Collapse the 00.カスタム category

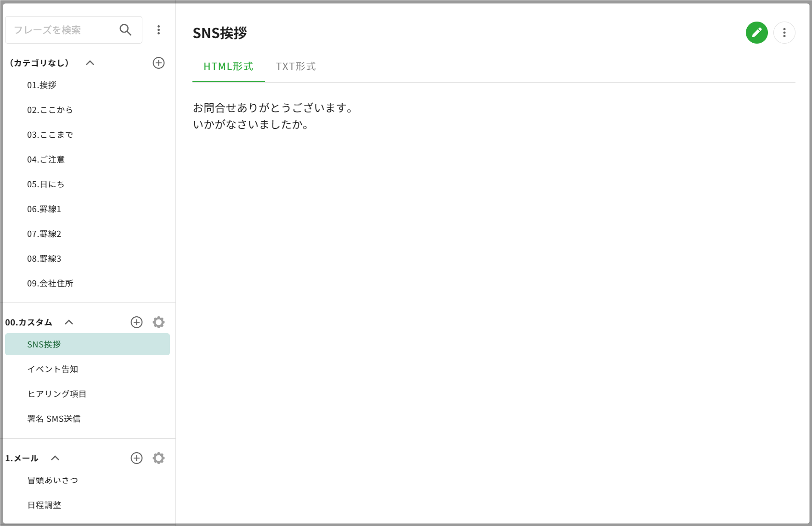[x=69, y=322]
